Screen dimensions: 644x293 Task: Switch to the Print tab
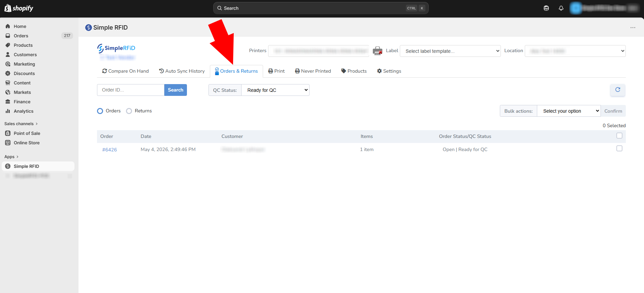point(277,71)
